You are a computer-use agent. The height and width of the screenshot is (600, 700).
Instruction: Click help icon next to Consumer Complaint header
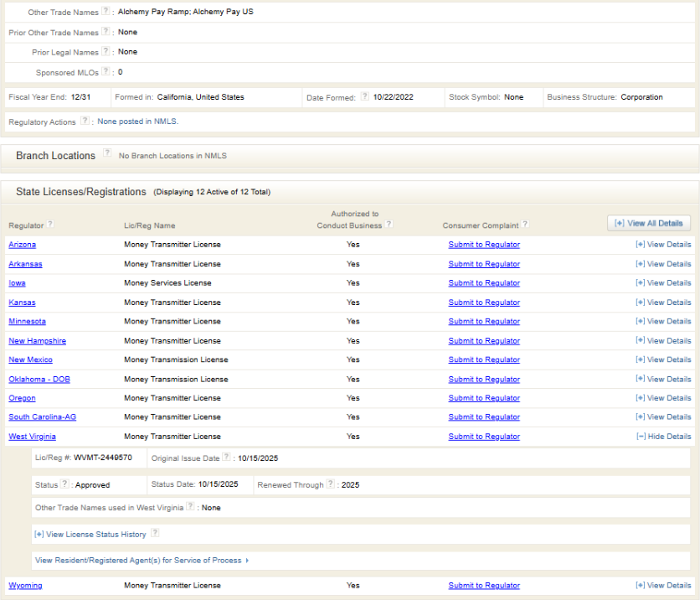point(525,225)
